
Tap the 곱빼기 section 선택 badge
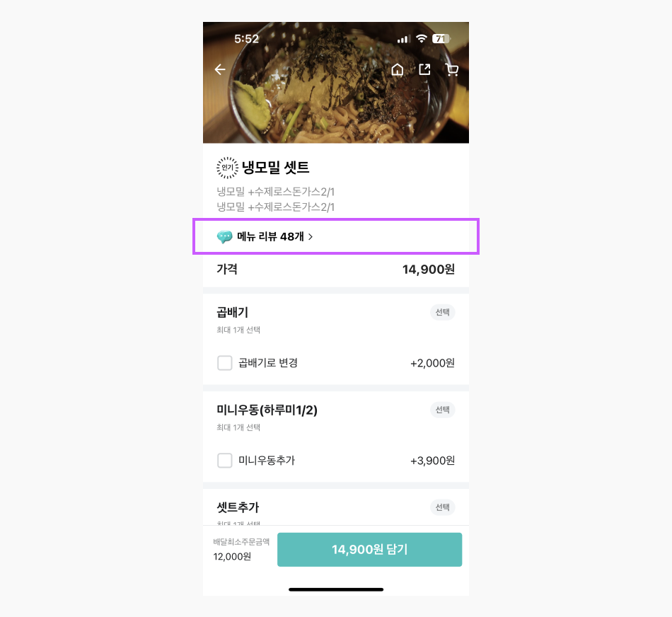click(442, 312)
